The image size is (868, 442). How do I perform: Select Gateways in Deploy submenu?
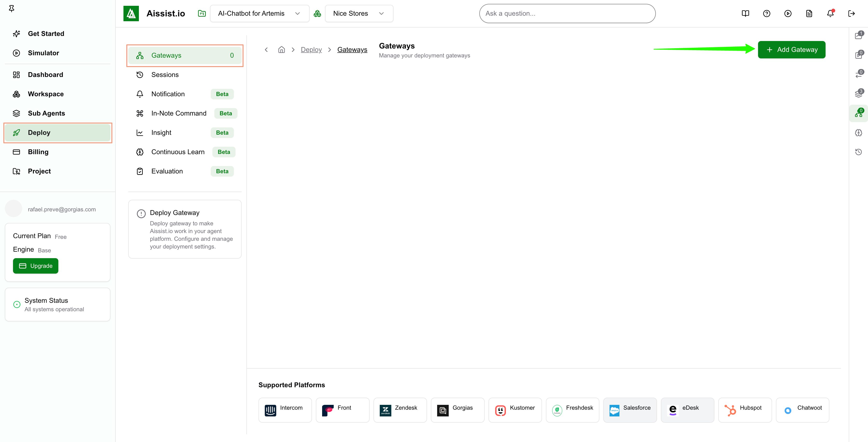point(185,55)
